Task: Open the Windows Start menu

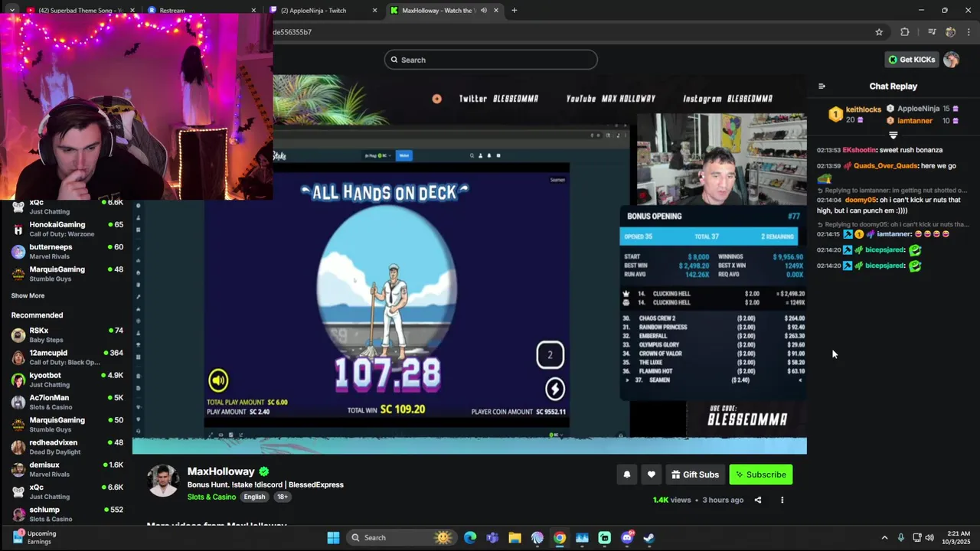Action: coord(333,537)
